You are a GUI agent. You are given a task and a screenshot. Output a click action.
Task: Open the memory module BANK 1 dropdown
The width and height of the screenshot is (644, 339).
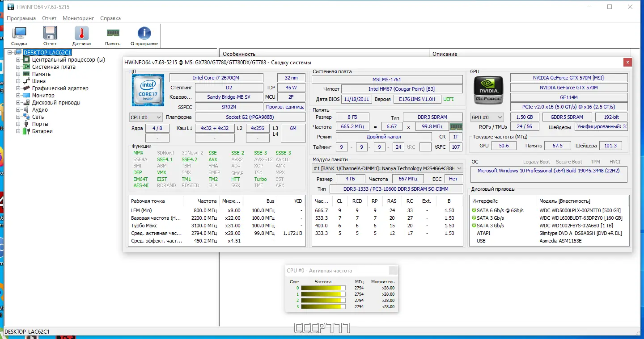pyautogui.click(x=387, y=168)
